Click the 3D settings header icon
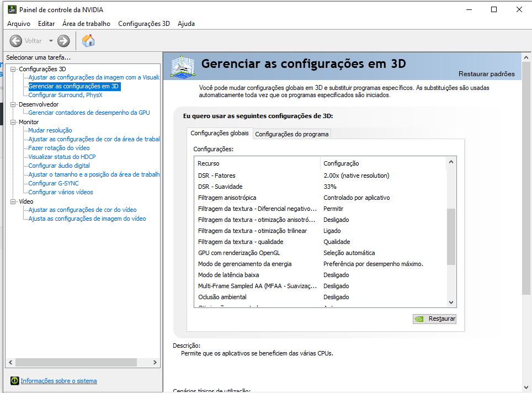 coord(183,67)
